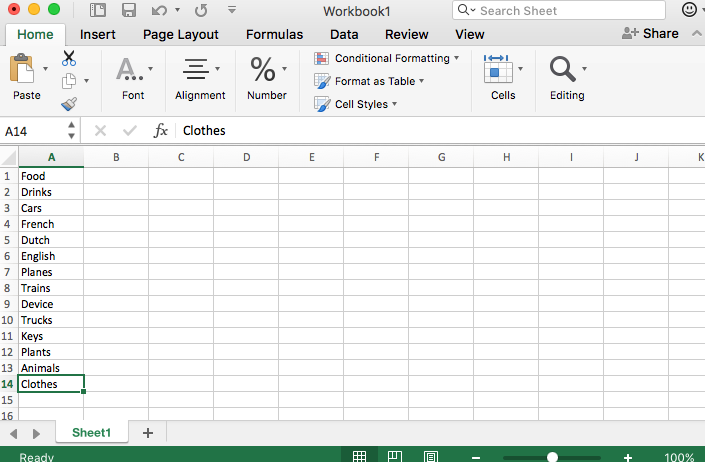The width and height of the screenshot is (705, 462).
Task: Click the smiley feedback icon
Action: (689, 9)
